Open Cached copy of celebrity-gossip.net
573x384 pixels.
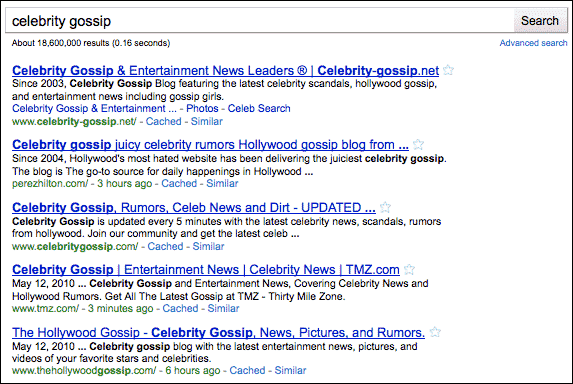pyautogui.click(x=163, y=121)
